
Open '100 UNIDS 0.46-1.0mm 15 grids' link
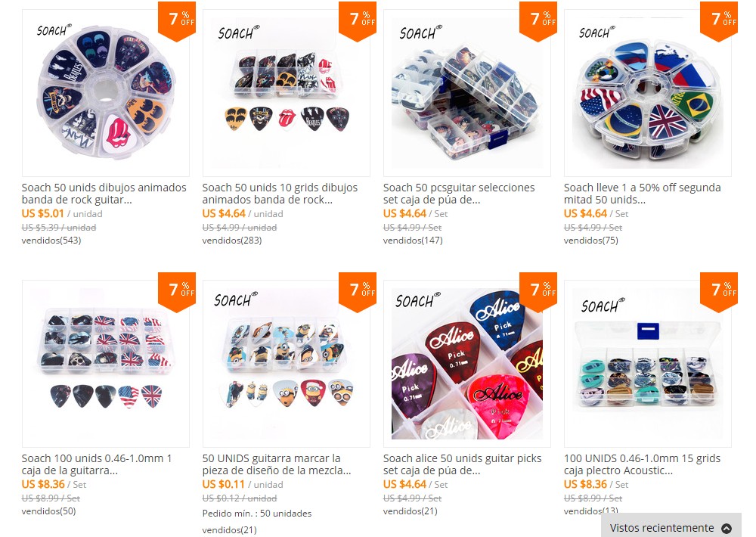[642, 464]
